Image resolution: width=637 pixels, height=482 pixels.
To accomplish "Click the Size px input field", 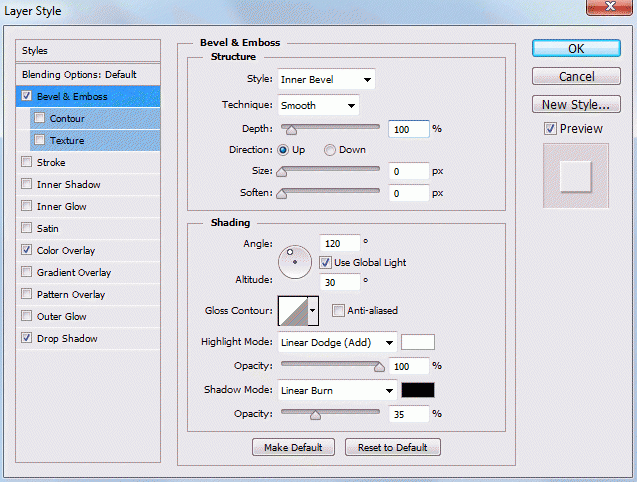I will click(x=409, y=172).
